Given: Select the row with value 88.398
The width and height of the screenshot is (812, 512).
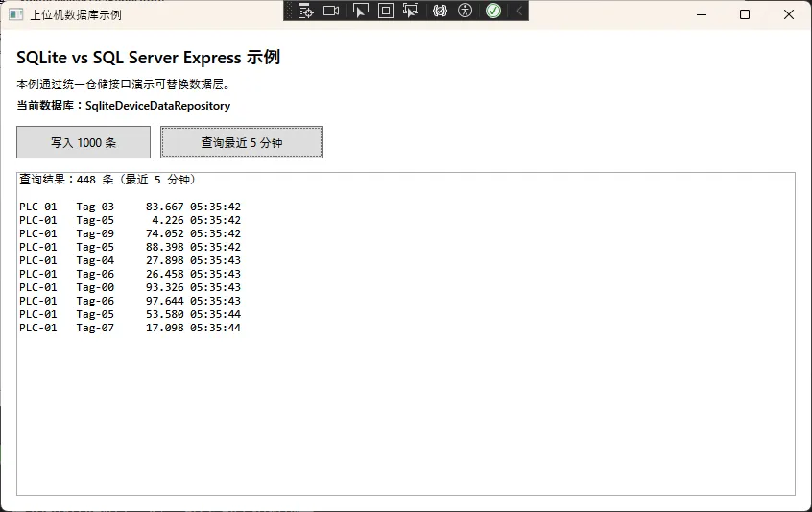Looking at the screenshot, I should (130, 247).
